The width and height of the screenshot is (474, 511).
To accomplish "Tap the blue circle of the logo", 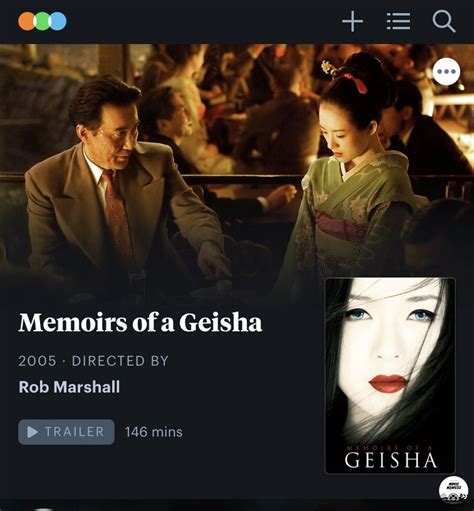I will (x=58, y=21).
